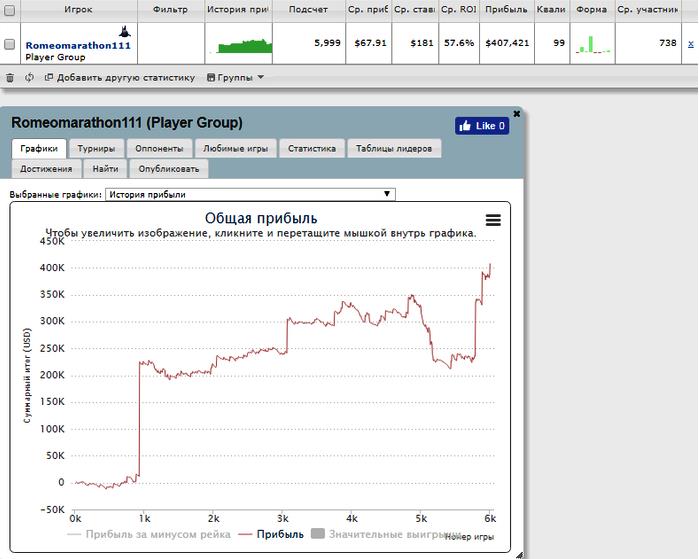Sort by the Ср. участник column header
The width and height of the screenshot is (699, 559).
click(x=648, y=9)
